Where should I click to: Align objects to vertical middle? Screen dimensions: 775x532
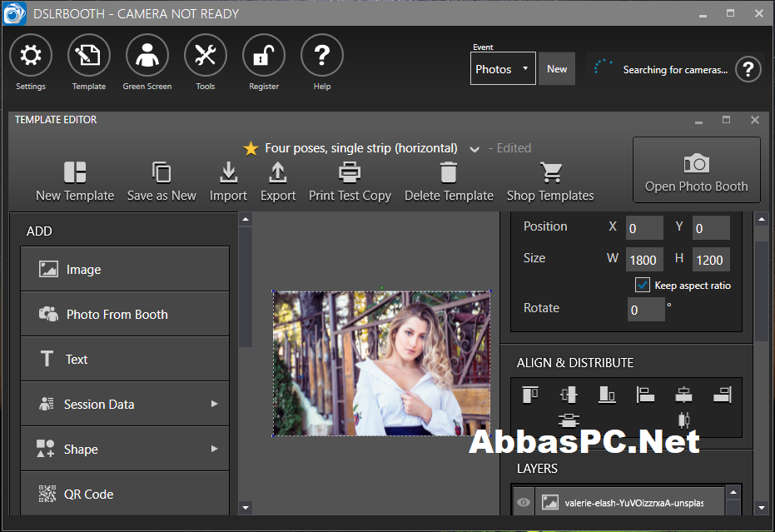569,395
